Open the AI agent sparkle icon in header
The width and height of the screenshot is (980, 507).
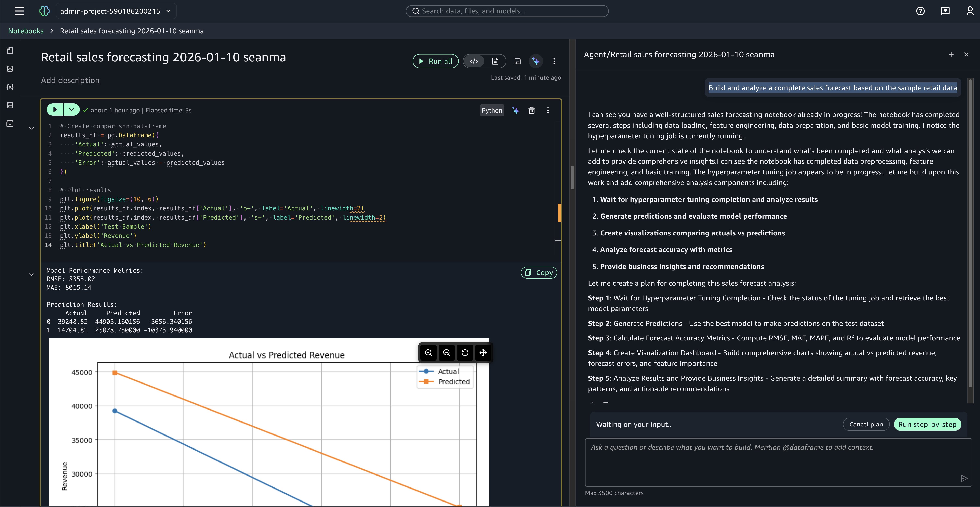pyautogui.click(x=536, y=61)
